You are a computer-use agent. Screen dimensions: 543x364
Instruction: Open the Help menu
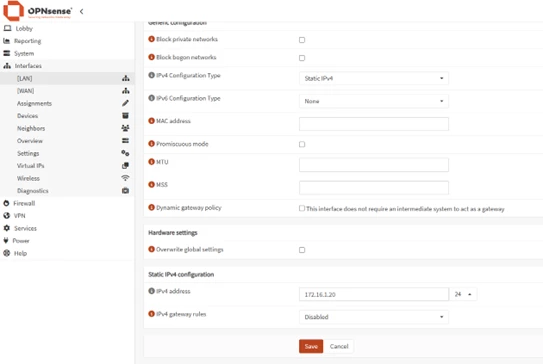[20, 253]
